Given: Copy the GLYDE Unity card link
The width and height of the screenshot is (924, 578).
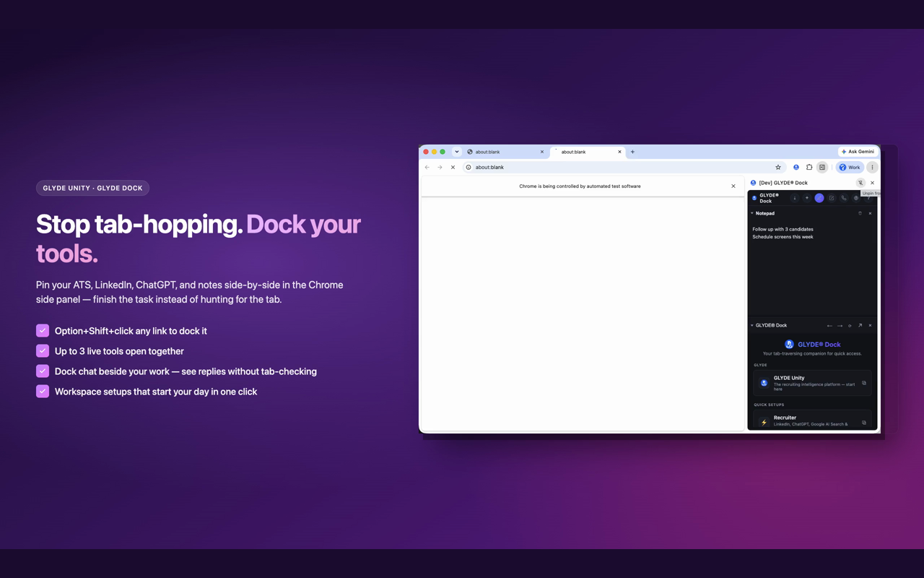Looking at the screenshot, I should click(x=864, y=383).
